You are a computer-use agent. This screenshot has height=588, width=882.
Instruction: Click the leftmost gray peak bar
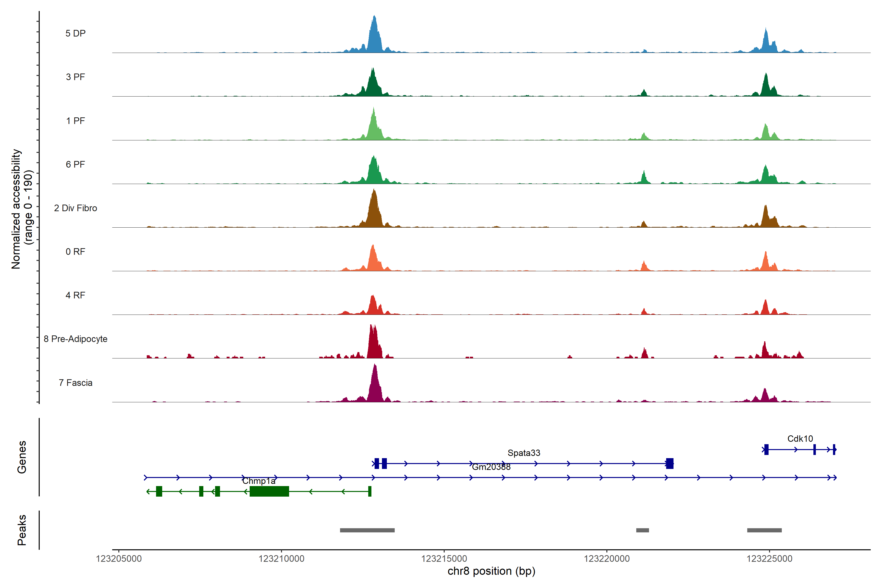(367, 530)
